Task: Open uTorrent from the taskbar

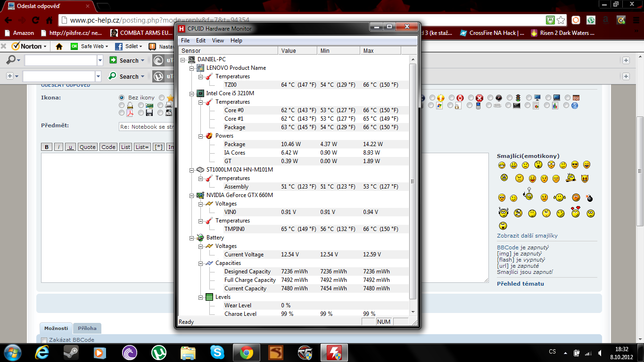Action: point(159,352)
